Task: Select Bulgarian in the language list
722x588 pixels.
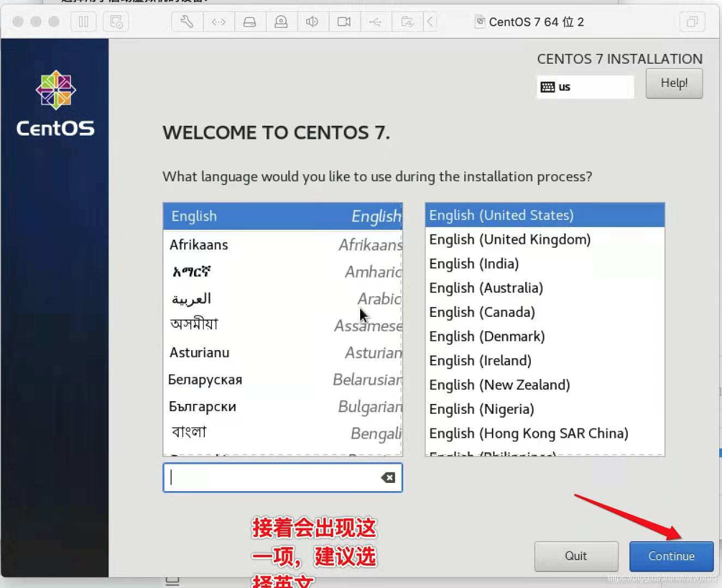Action: [283, 406]
